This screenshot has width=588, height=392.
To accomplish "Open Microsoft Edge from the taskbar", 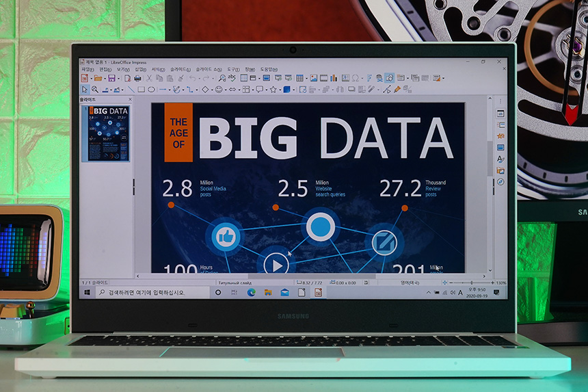I will tap(251, 293).
